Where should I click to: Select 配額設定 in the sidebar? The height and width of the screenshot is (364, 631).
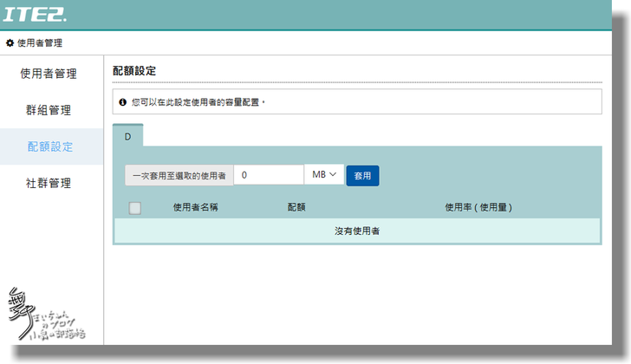[49, 146]
